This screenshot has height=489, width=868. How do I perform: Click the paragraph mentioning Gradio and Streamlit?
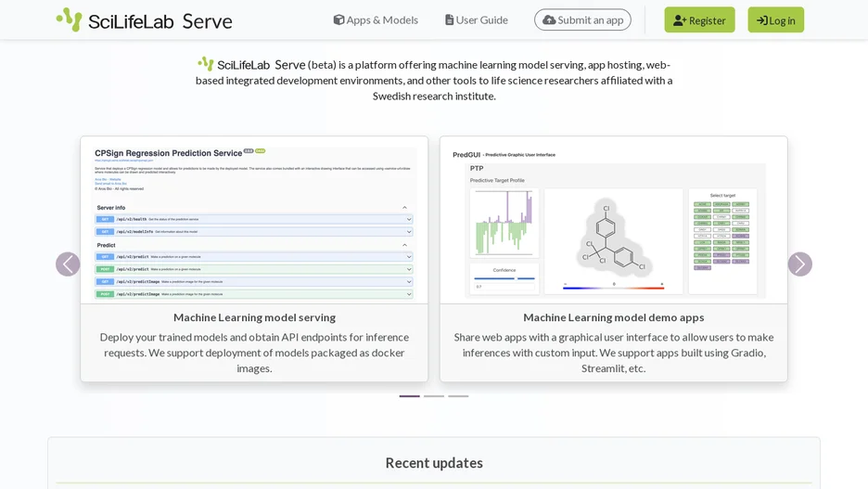tap(613, 353)
